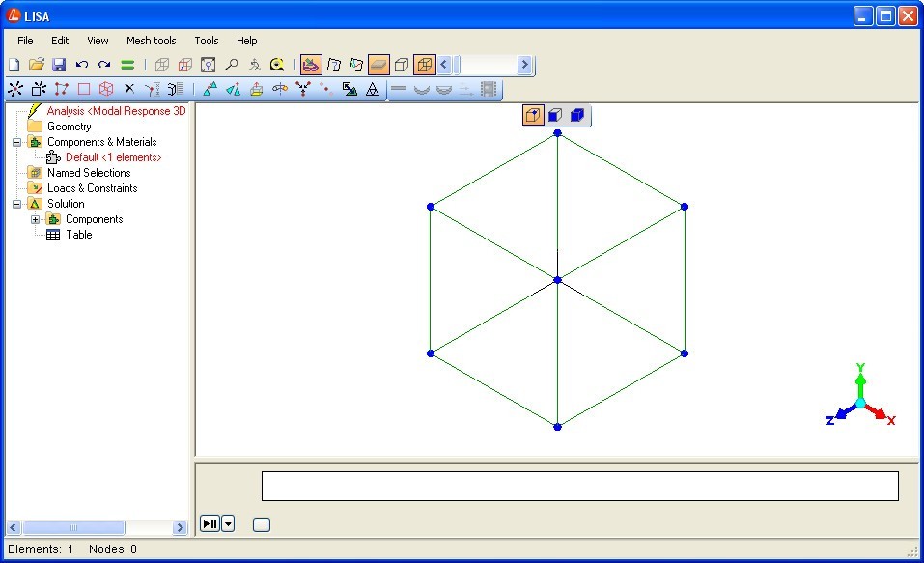This screenshot has height=563, width=924.
Task: Open a model with the folder icon
Action: [37, 65]
